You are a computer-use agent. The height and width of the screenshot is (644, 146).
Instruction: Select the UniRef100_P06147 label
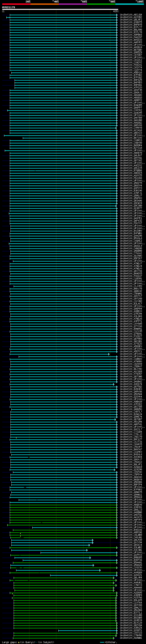coord(131,276)
